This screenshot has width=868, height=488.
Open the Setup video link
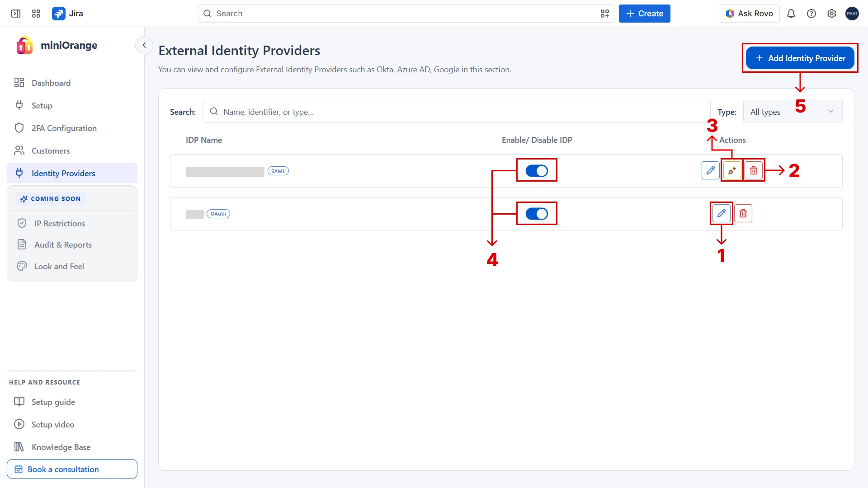[72, 424]
